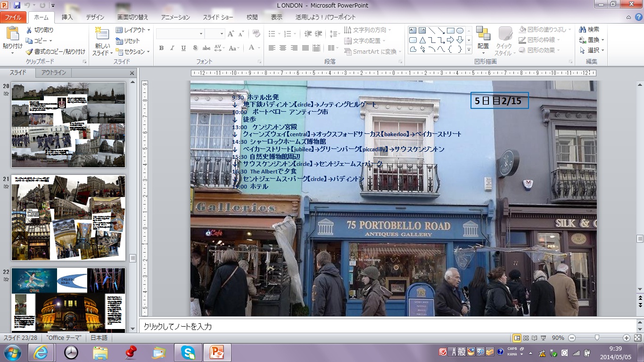Screen dimensions: 644x362
Task: Switch to the Design (デザイン) tab
Action: tap(95, 17)
